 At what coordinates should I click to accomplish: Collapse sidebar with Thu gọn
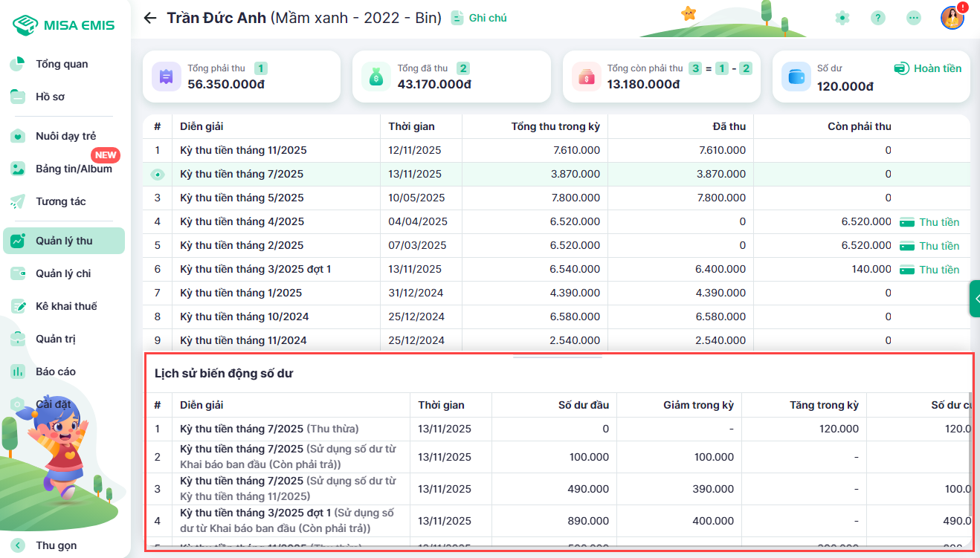[55, 545]
